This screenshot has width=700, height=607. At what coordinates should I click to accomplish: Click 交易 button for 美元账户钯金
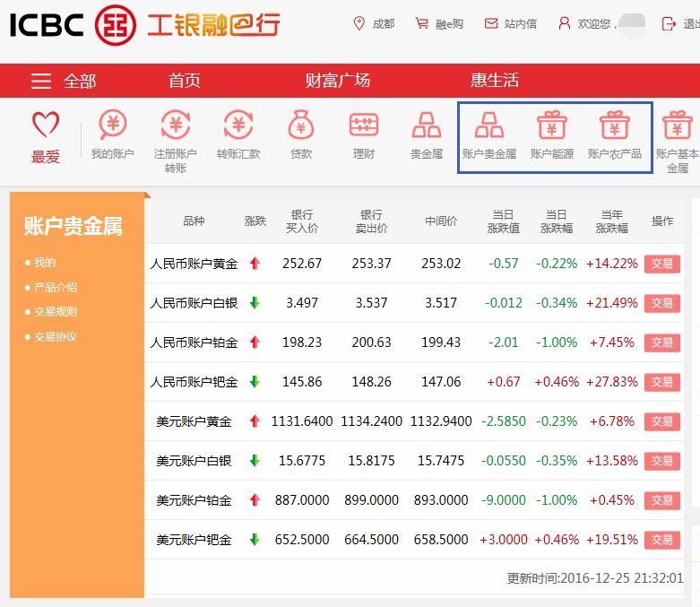click(662, 540)
